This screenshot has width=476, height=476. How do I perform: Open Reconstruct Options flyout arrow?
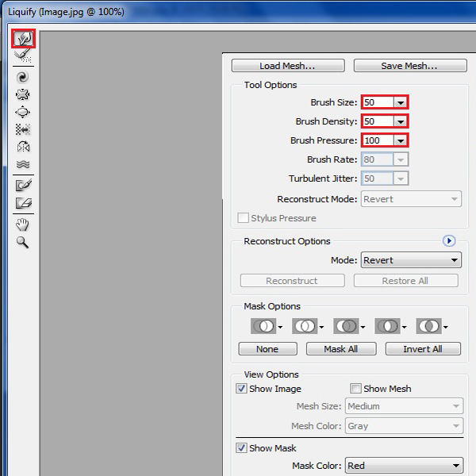click(x=449, y=240)
